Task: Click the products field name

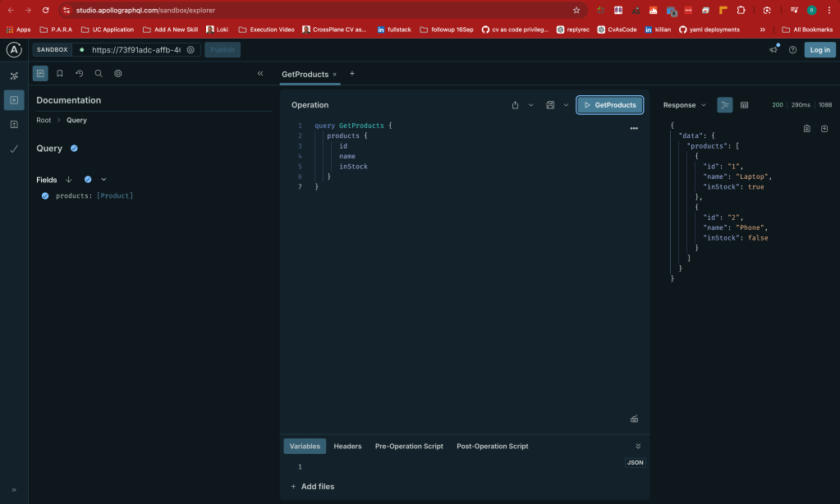Action: (x=72, y=196)
